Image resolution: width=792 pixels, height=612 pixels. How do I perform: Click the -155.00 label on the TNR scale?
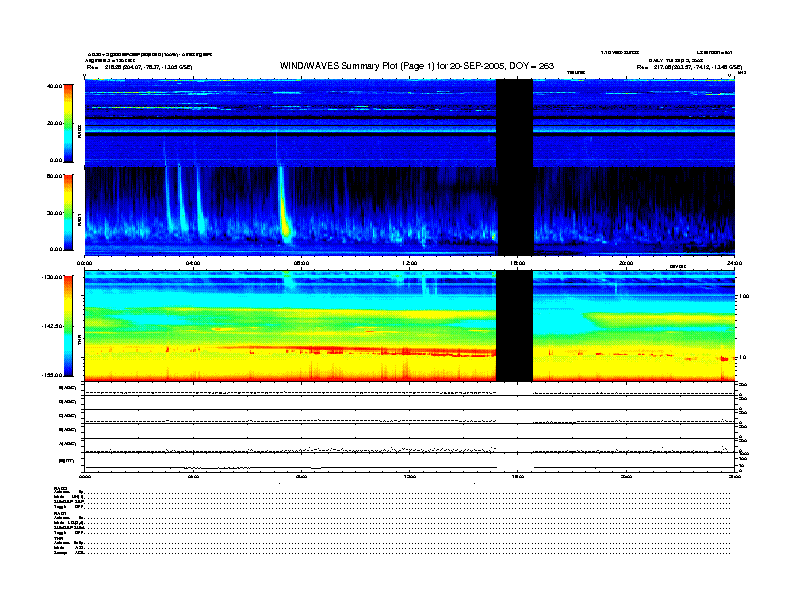coord(52,375)
